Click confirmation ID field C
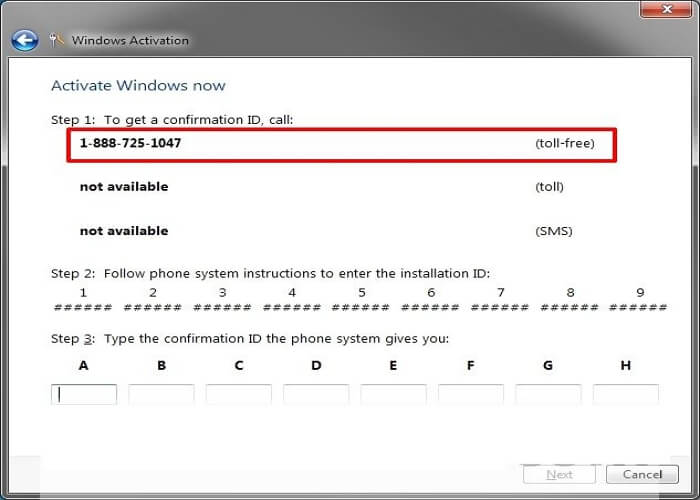The image size is (700, 500). pos(239,395)
